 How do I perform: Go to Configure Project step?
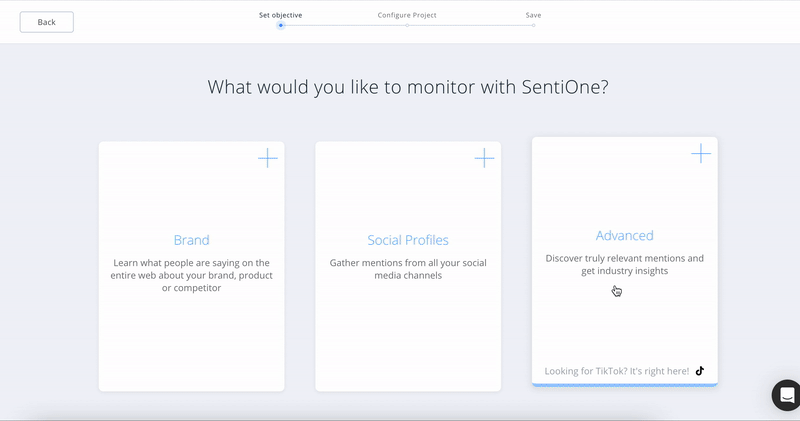(407, 15)
